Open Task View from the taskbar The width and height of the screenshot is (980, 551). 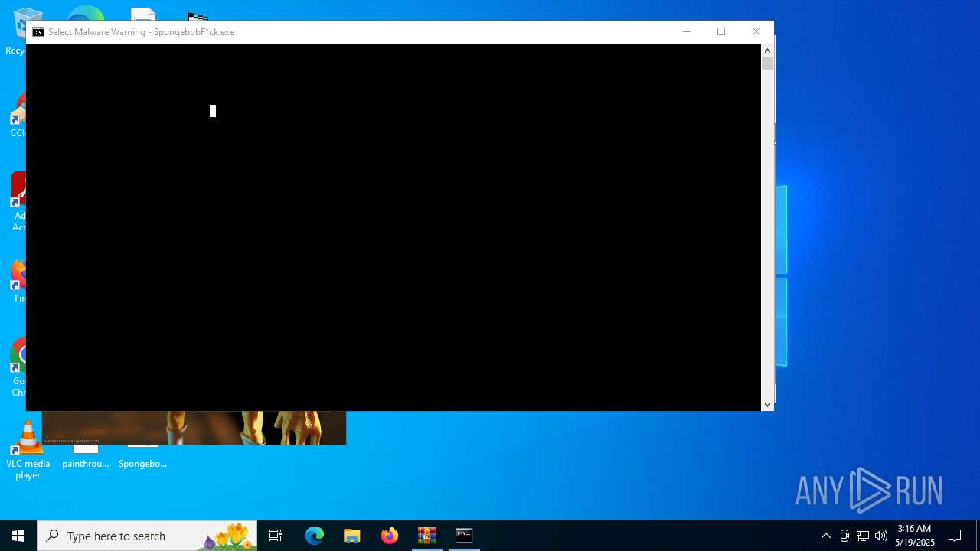[276, 536]
